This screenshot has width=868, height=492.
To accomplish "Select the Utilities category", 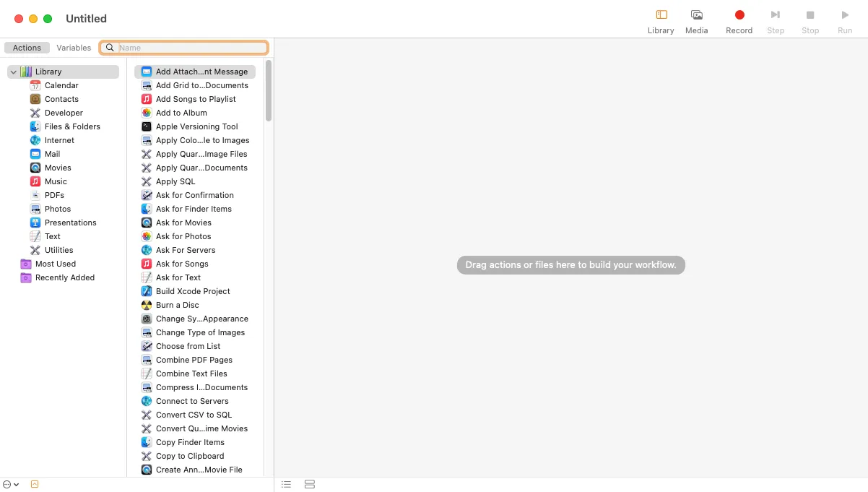I will 58,250.
